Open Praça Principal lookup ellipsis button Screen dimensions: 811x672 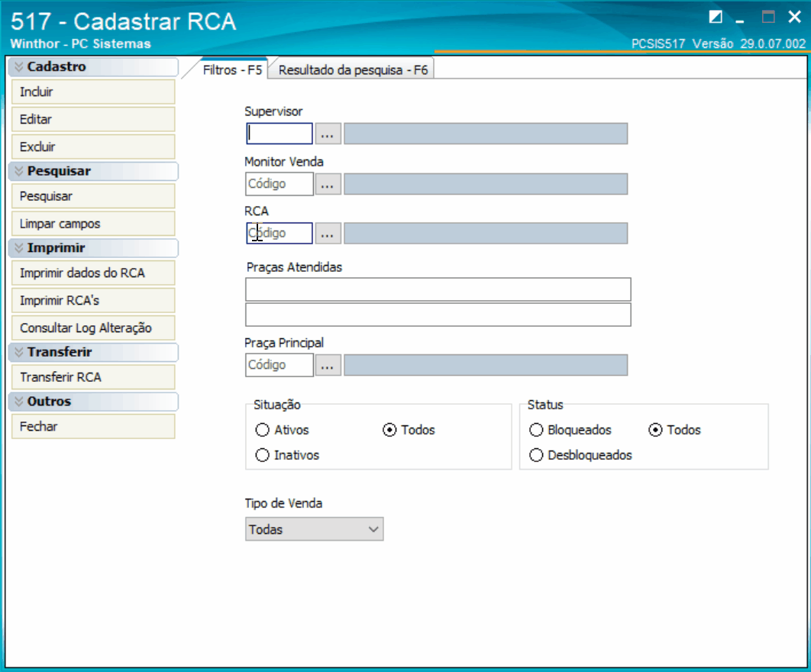[x=328, y=365]
